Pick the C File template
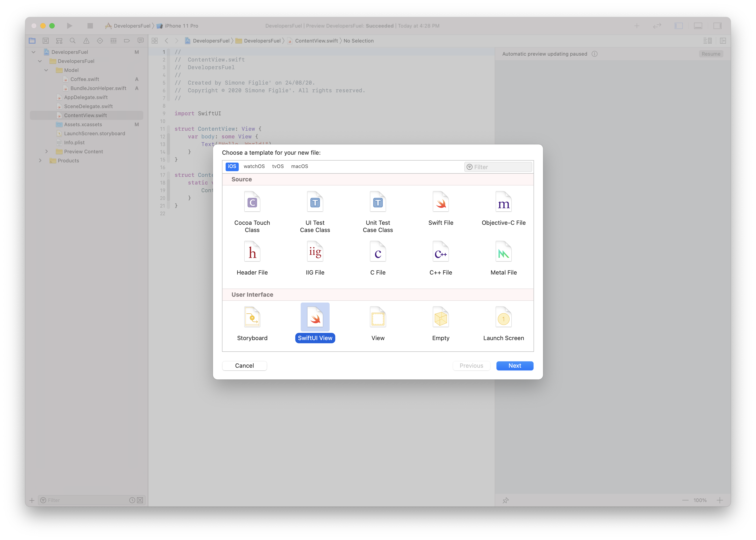This screenshot has height=540, width=756. (x=378, y=258)
